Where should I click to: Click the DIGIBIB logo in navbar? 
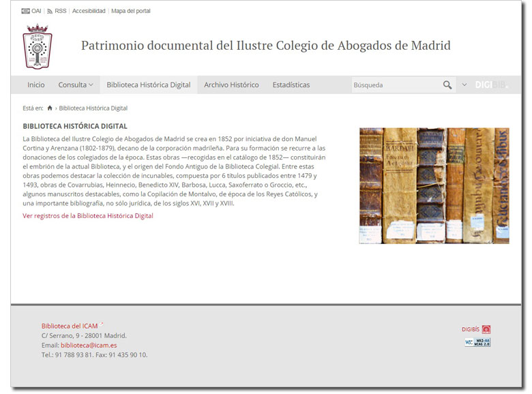(491, 85)
